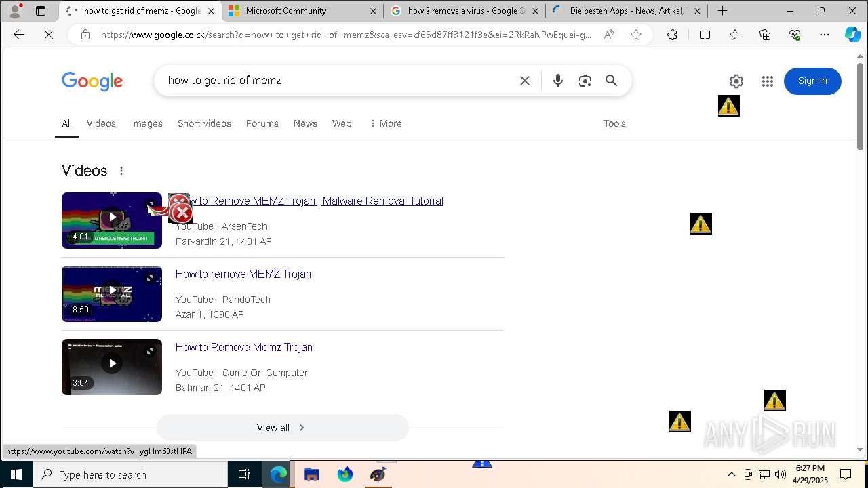
Task: Open Google apps grid
Action: tap(768, 81)
